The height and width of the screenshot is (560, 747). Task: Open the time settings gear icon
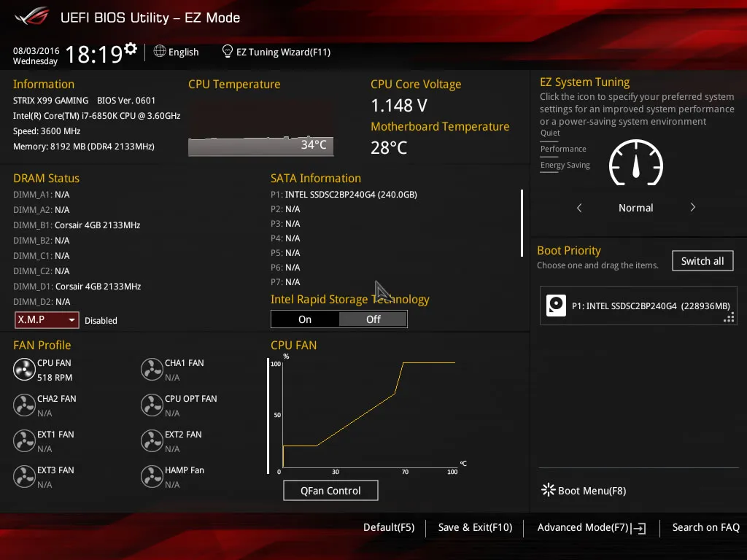(131, 48)
